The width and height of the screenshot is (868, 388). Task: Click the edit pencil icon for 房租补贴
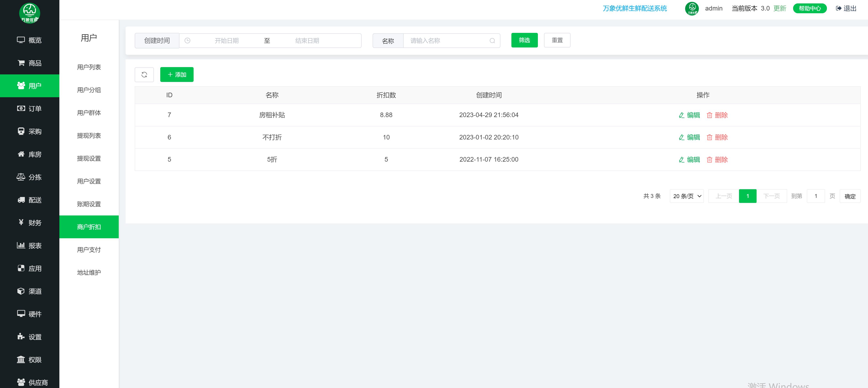[x=681, y=115]
